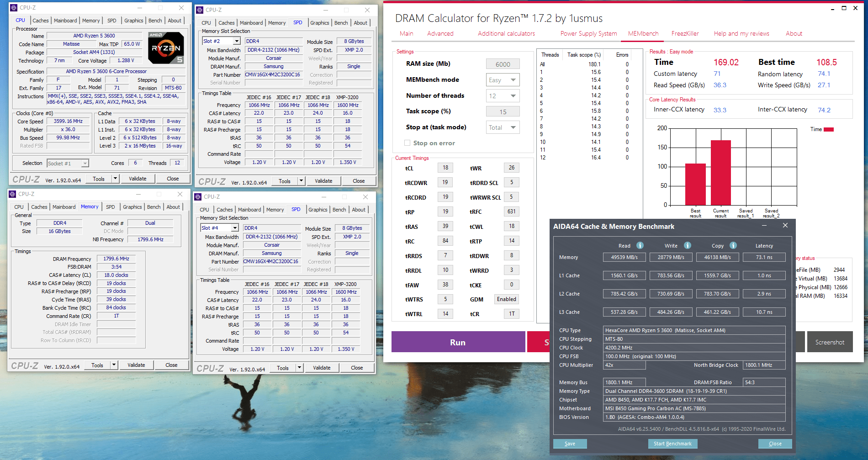The image size is (868, 460).
Task: Click the tRFC timing value 631
Action: (x=512, y=211)
